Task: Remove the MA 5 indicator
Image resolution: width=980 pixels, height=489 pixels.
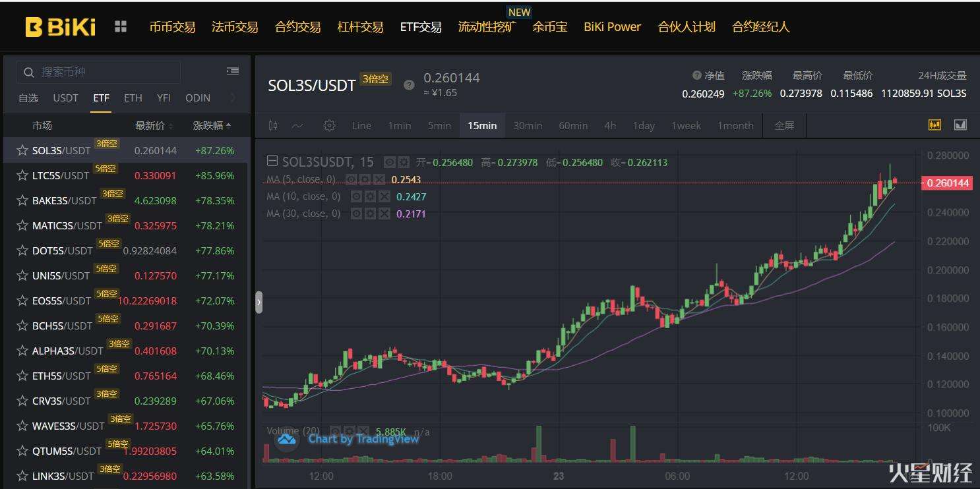Action: click(379, 179)
